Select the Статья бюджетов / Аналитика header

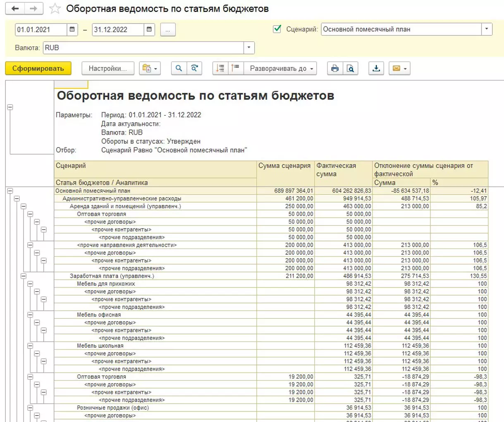(x=155, y=182)
